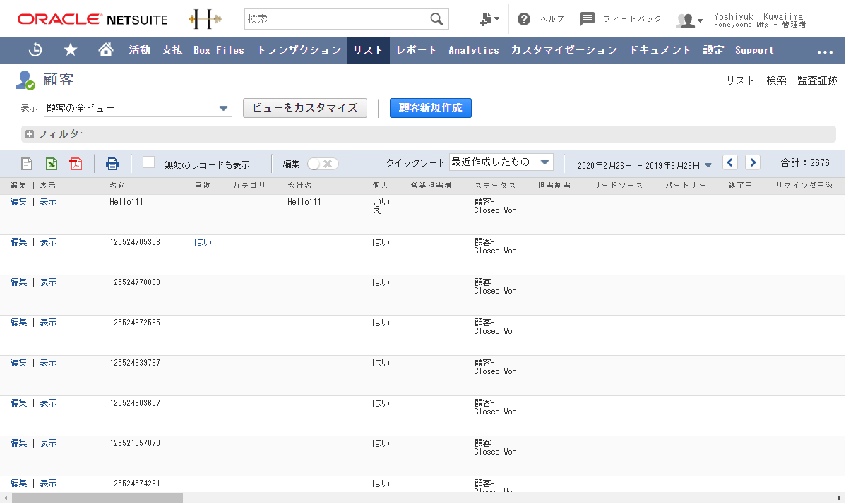Open the レポート menu

click(x=416, y=50)
